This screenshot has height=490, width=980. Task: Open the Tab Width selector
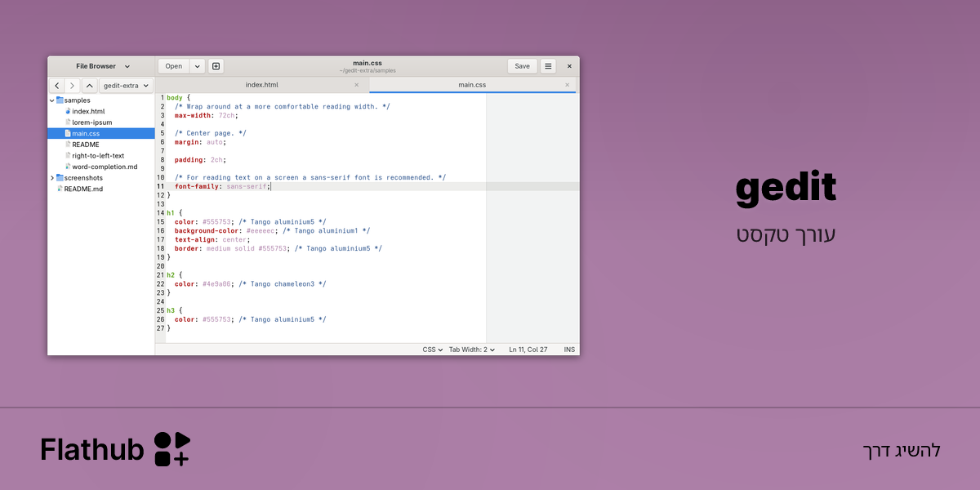pyautogui.click(x=472, y=350)
